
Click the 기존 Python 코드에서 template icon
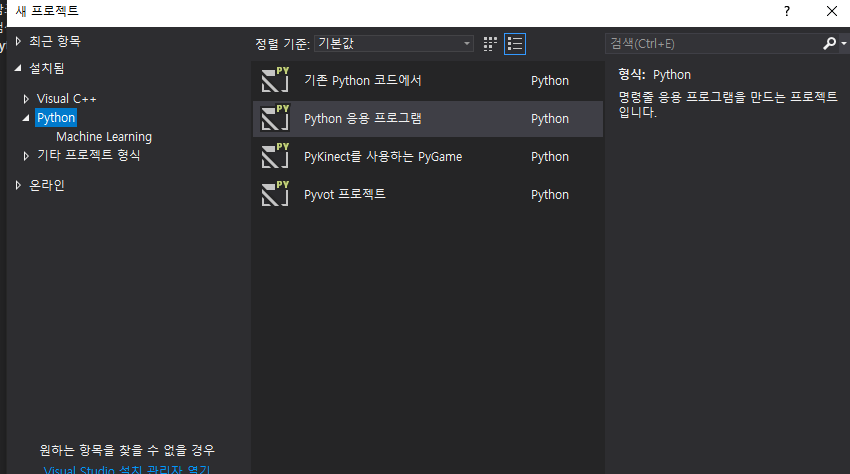click(x=275, y=80)
